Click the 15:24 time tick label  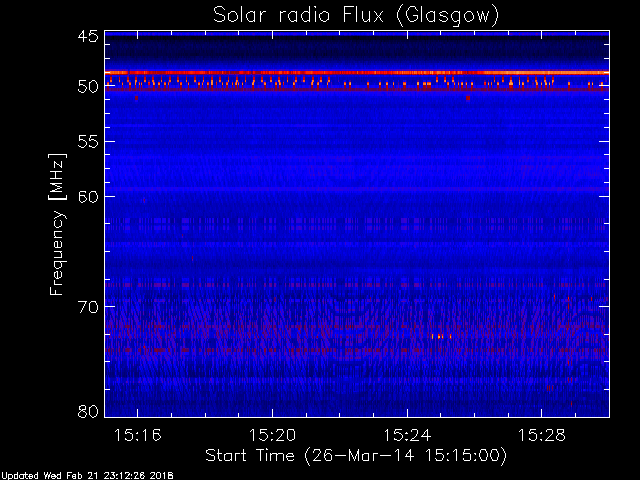click(407, 436)
